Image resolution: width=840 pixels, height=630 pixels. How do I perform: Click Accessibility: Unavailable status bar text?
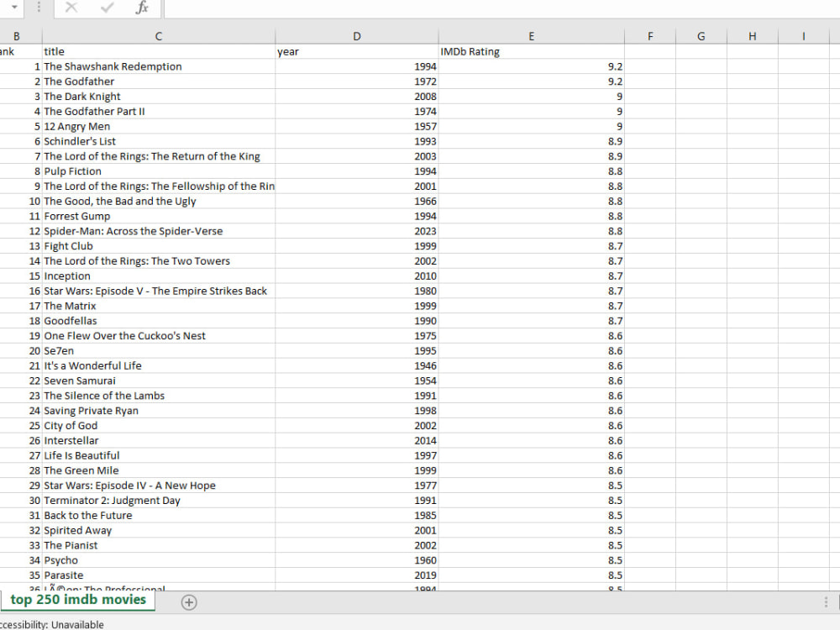coord(52,625)
